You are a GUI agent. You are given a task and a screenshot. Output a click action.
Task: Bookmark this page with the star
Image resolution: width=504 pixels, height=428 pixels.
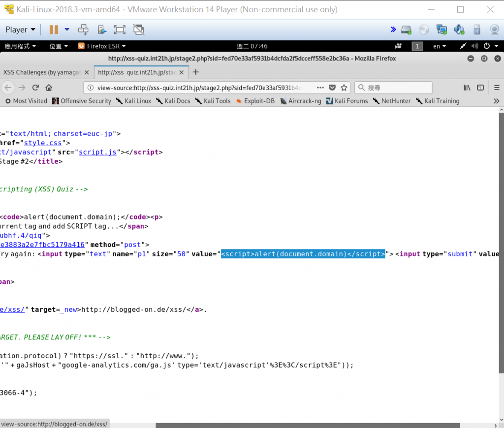(x=344, y=88)
